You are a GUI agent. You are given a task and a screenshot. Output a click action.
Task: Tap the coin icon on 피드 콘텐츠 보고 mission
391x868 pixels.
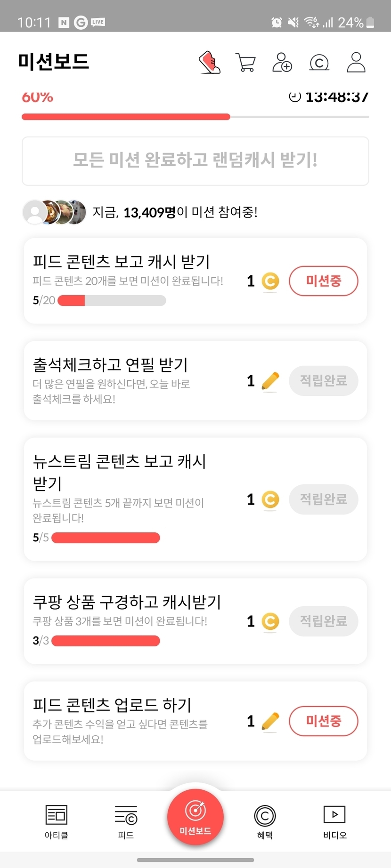[270, 281]
